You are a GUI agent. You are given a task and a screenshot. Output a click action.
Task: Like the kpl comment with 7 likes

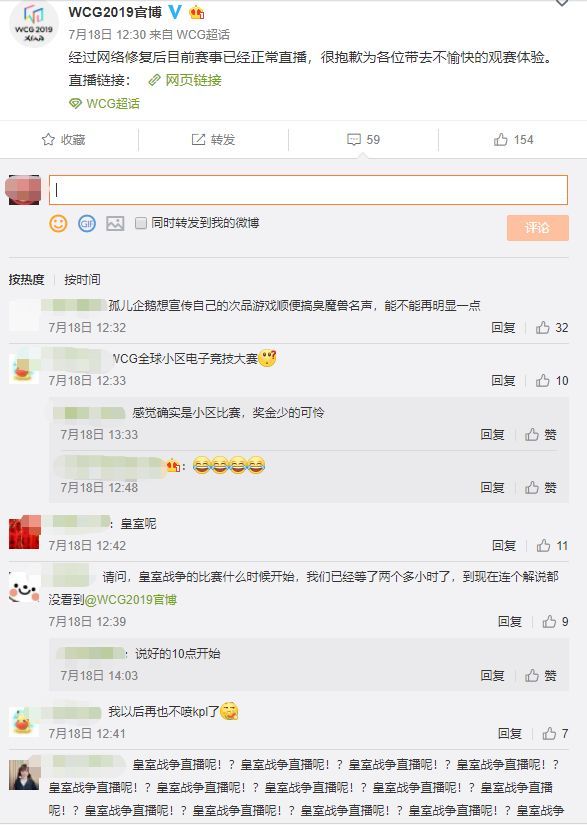tap(555, 733)
